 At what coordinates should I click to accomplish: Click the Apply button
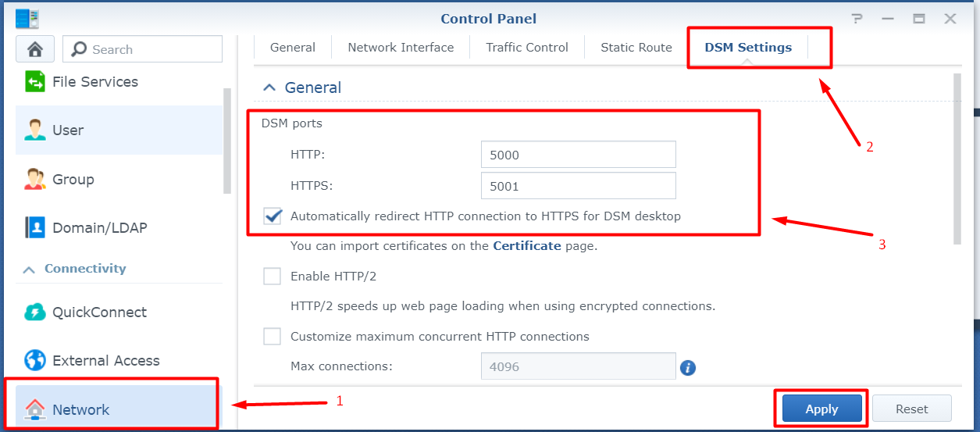pyautogui.click(x=821, y=409)
